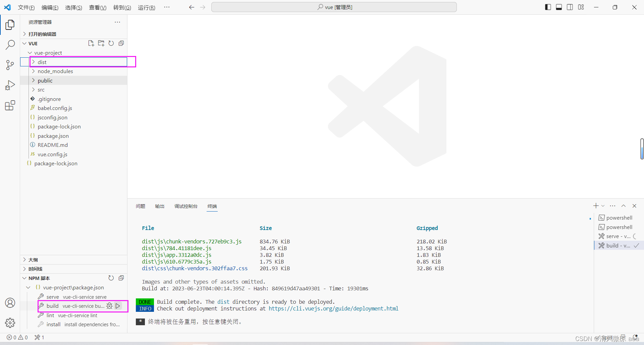
Task: Open Extensions view
Action: pos(10,105)
